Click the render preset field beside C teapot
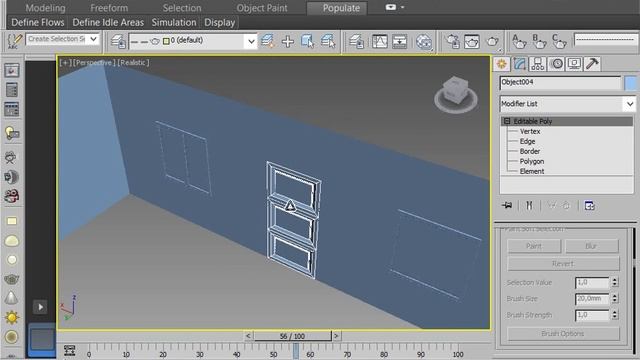 pyautogui.click(x=605, y=40)
